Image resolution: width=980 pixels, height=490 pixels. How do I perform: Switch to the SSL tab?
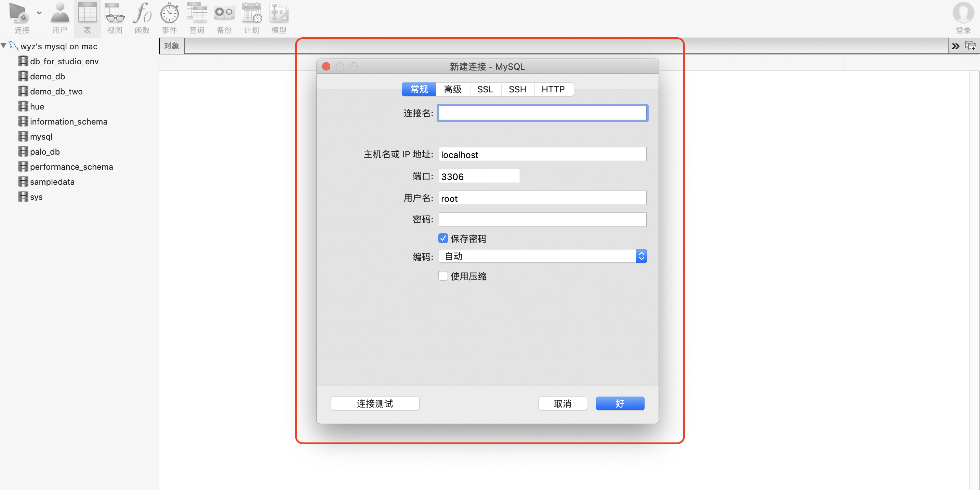click(486, 89)
